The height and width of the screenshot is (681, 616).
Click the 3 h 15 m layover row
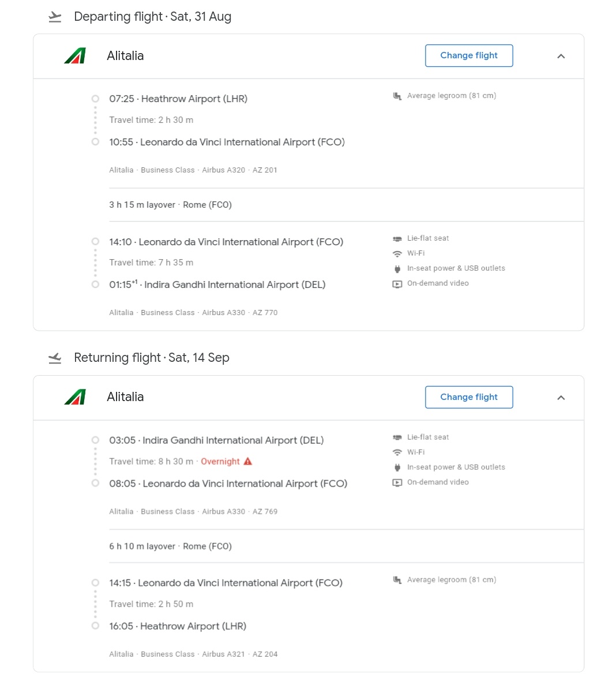coord(170,205)
